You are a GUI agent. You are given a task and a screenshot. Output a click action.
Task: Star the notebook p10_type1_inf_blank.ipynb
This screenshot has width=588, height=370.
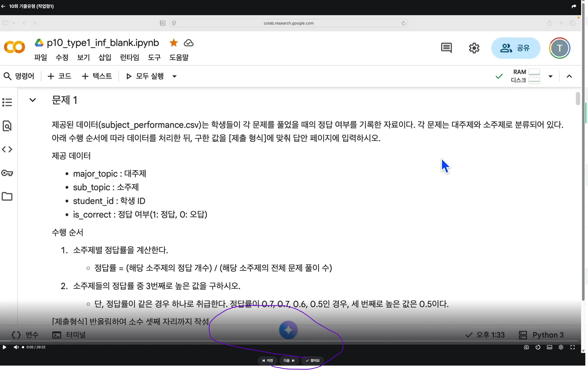tap(174, 43)
